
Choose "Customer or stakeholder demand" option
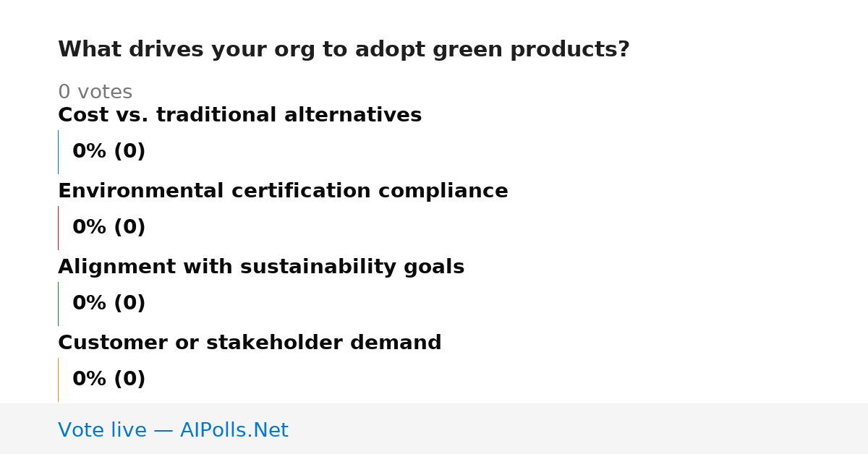click(x=250, y=343)
